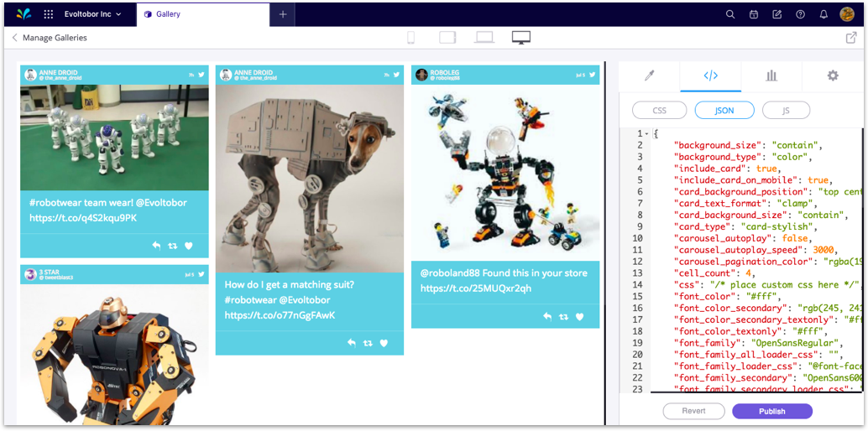Select the JS code mode

tap(786, 110)
